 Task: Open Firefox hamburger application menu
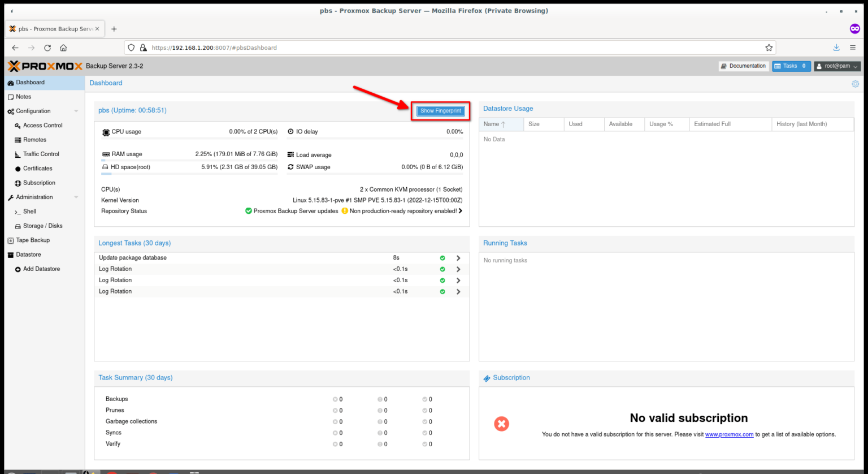pos(853,48)
